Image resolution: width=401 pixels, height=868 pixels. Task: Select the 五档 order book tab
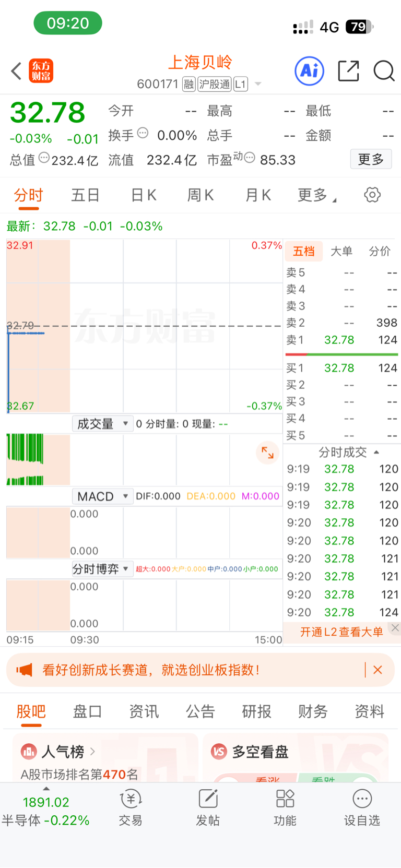coord(304,251)
